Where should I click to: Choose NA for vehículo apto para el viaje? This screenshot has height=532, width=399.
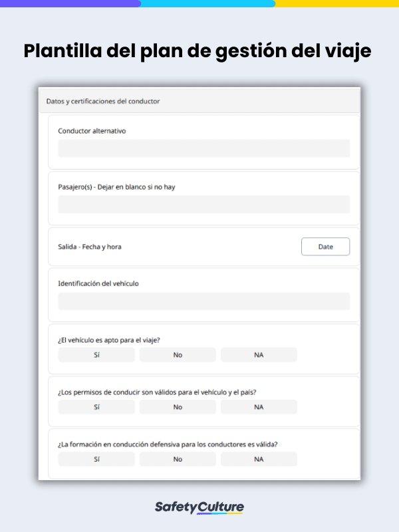(258, 354)
